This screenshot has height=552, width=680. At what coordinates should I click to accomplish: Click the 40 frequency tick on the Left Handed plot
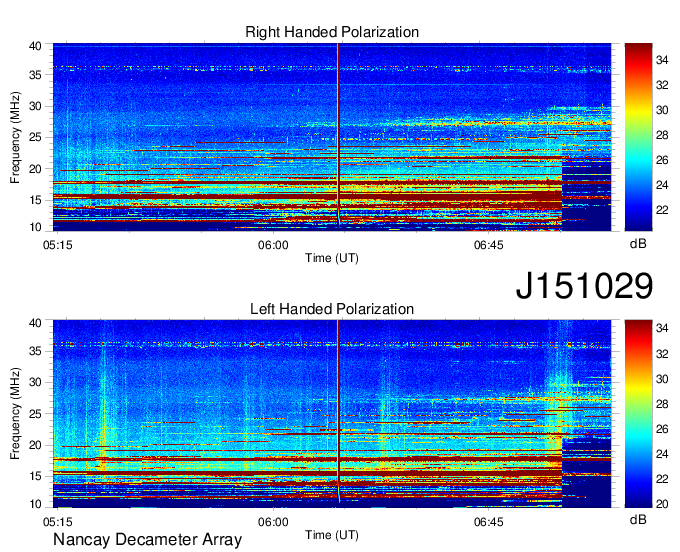tap(35, 323)
